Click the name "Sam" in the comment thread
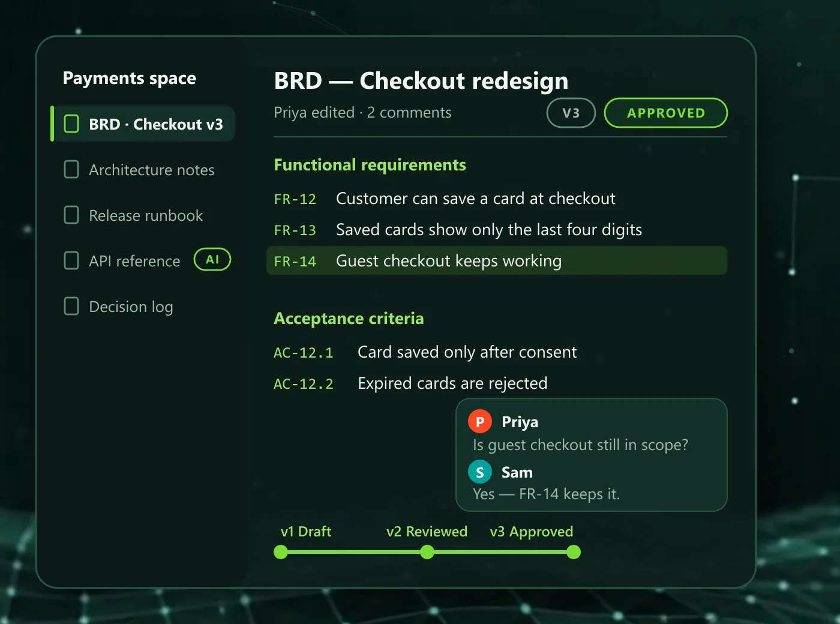The width and height of the screenshot is (840, 624). pyautogui.click(x=517, y=472)
